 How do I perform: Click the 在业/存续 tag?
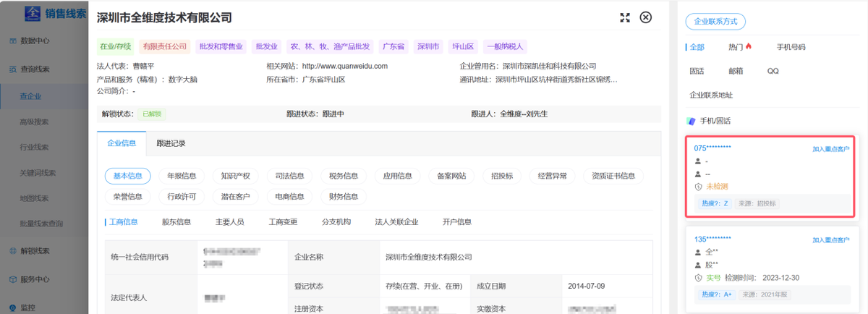point(115,46)
